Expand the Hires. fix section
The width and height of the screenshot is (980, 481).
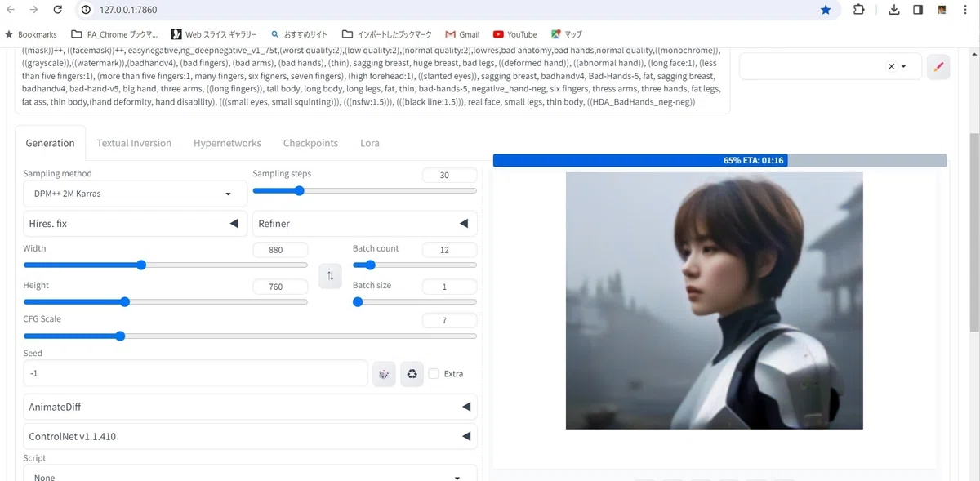pyautogui.click(x=135, y=223)
